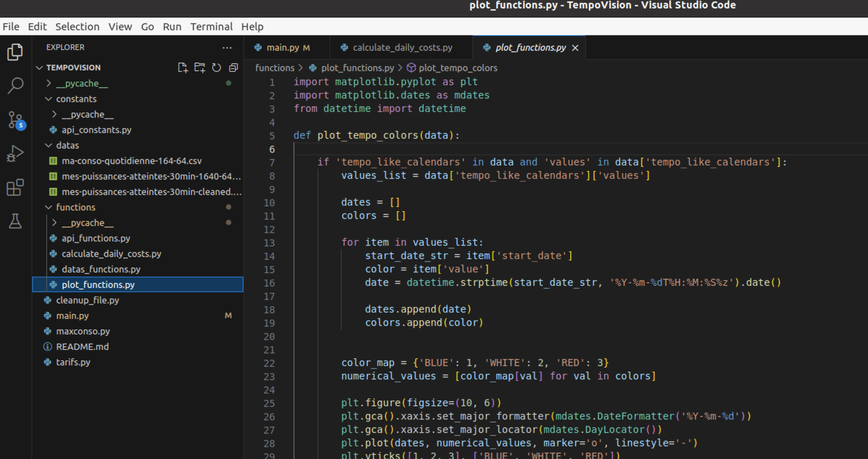The width and height of the screenshot is (868, 459).
Task: Open maxconso.py from Explorer
Action: click(x=137, y=331)
